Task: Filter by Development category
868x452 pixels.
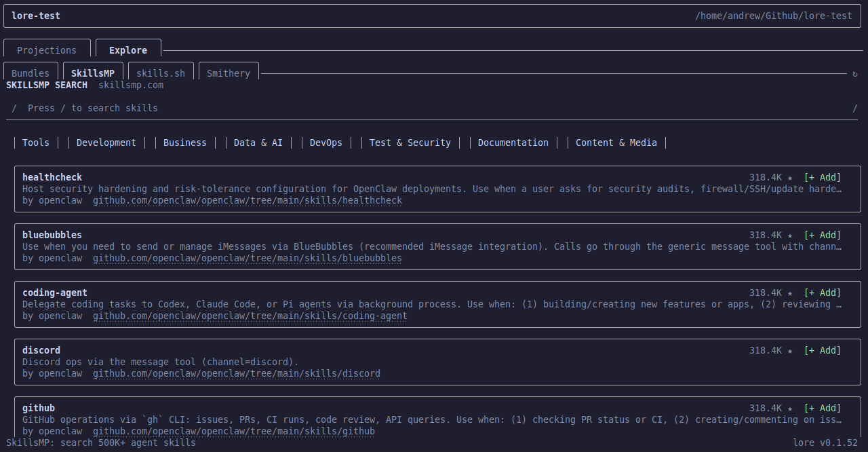Action: (106, 143)
